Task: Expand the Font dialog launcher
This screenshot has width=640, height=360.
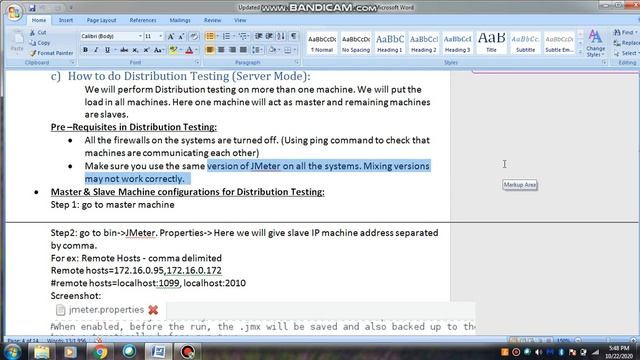Action: pos(197,62)
